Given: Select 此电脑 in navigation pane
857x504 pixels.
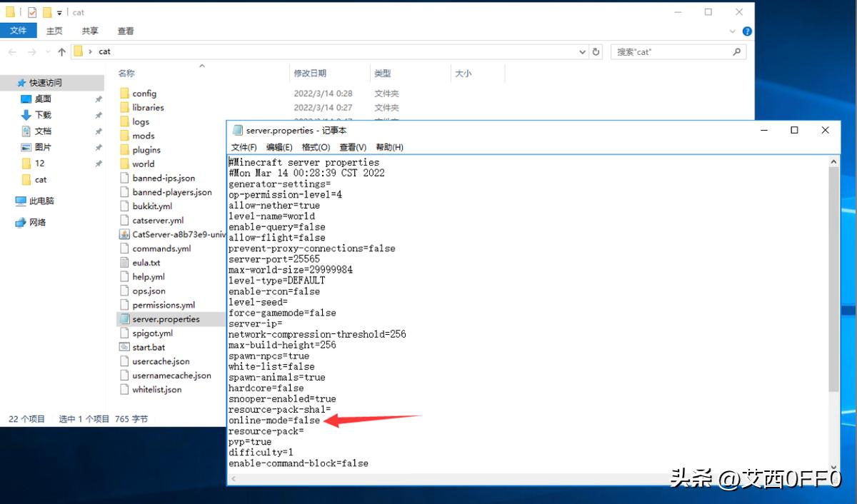Looking at the screenshot, I should (x=41, y=201).
